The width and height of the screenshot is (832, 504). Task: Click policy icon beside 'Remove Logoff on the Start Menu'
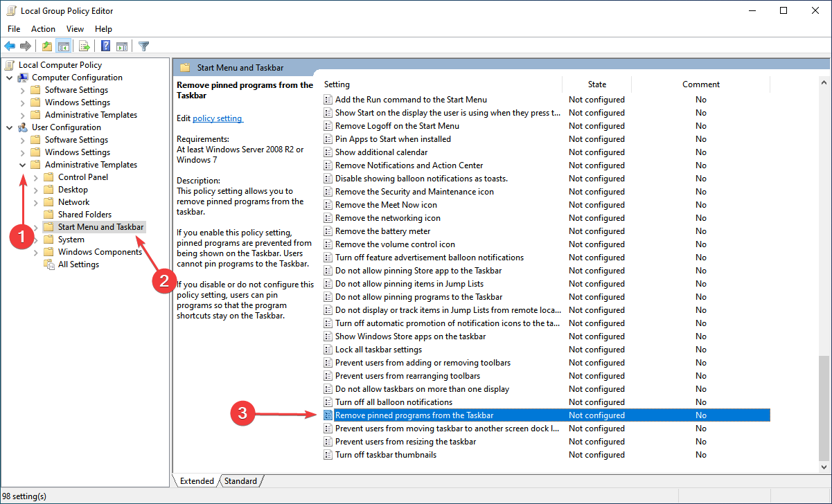(x=328, y=126)
